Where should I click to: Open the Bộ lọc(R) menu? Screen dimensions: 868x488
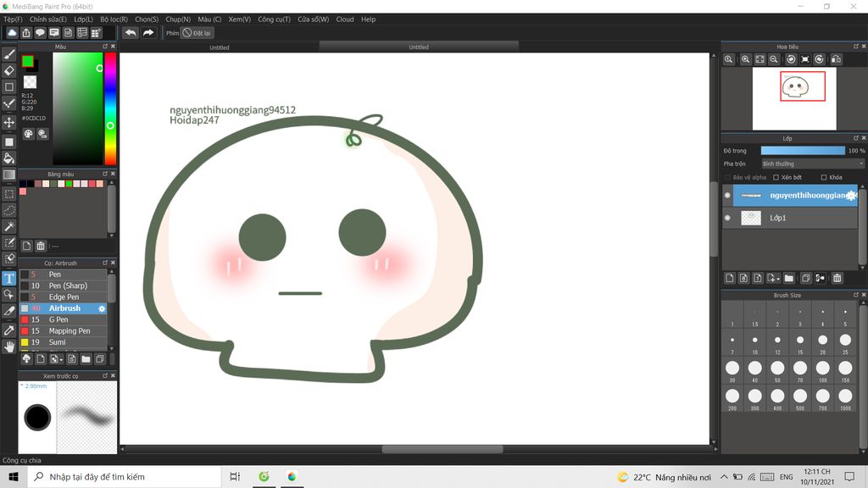(114, 19)
